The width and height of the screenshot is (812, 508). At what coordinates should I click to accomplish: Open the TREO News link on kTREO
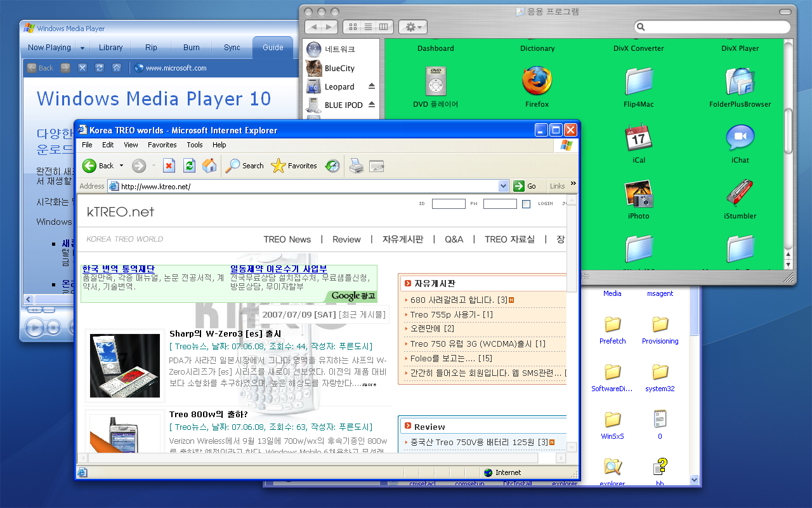coord(287,239)
